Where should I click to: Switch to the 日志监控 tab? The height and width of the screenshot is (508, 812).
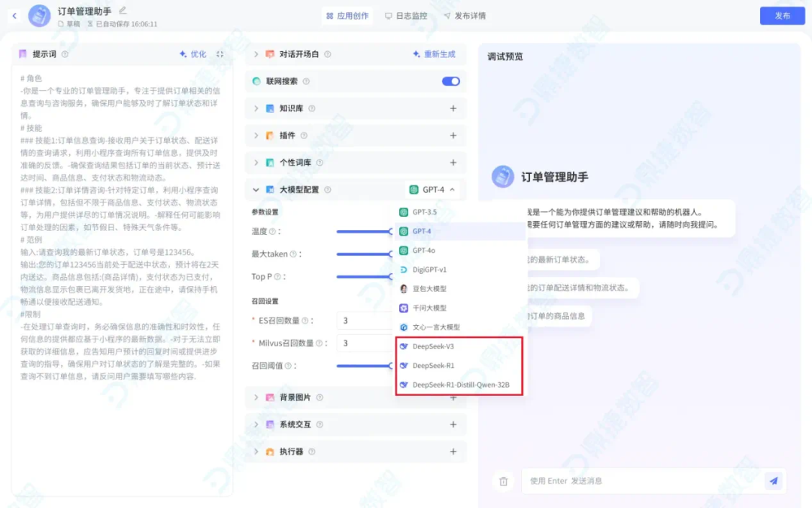(x=406, y=16)
